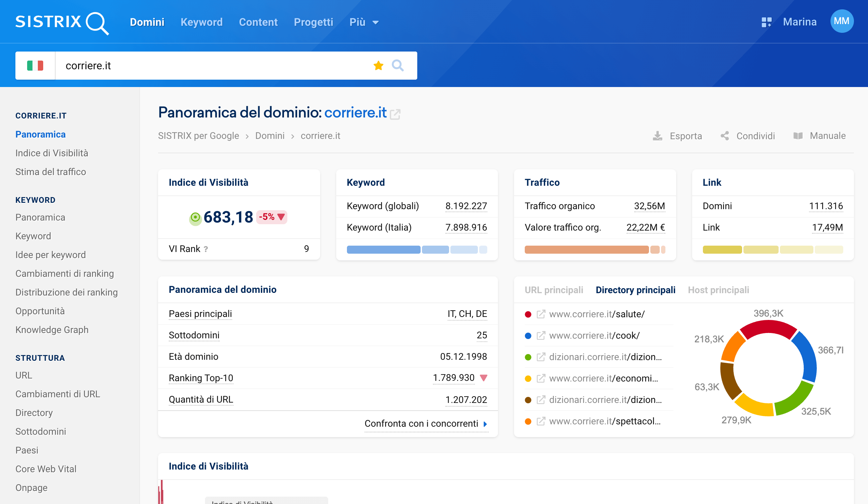Open Core Web Vital in sidebar

point(46,469)
